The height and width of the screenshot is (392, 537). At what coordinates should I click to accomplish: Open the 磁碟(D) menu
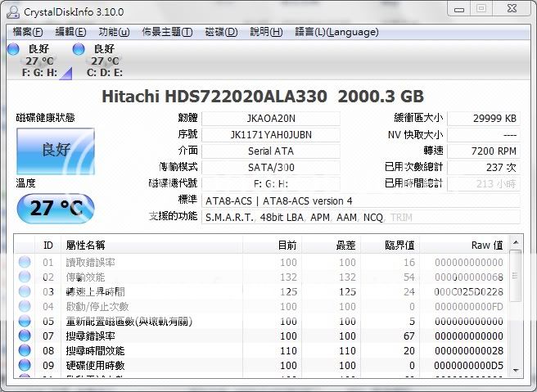click(x=221, y=32)
